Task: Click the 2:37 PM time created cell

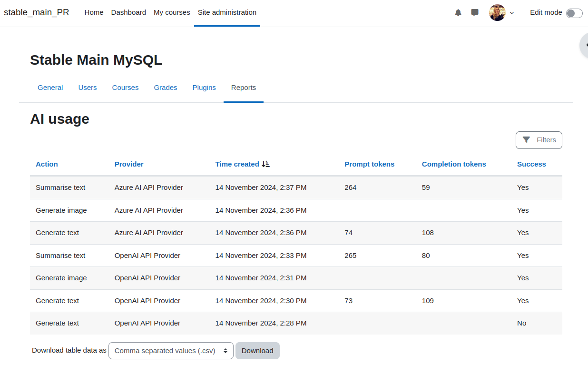Action: tap(261, 187)
